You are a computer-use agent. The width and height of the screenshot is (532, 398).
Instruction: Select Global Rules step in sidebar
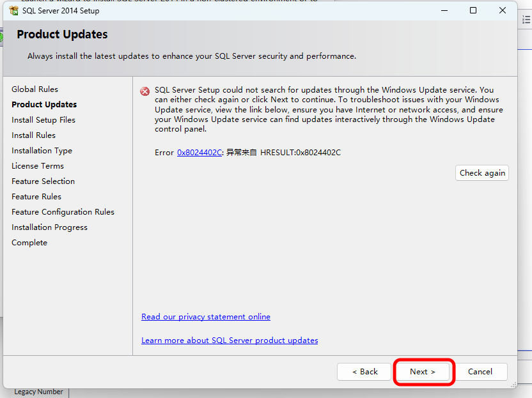35,89
